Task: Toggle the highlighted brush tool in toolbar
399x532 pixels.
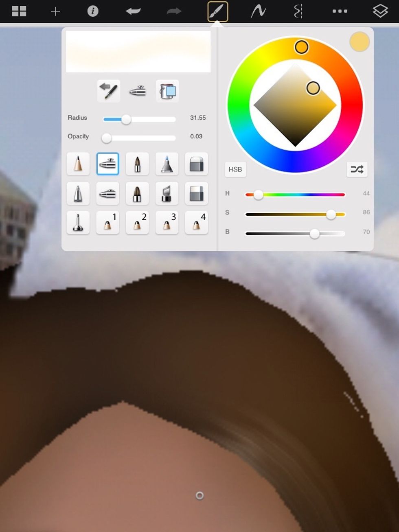Action: tap(217, 11)
